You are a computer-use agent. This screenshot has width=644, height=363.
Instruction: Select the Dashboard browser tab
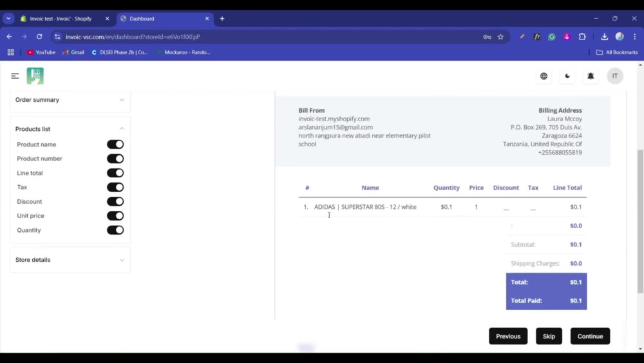tap(164, 19)
